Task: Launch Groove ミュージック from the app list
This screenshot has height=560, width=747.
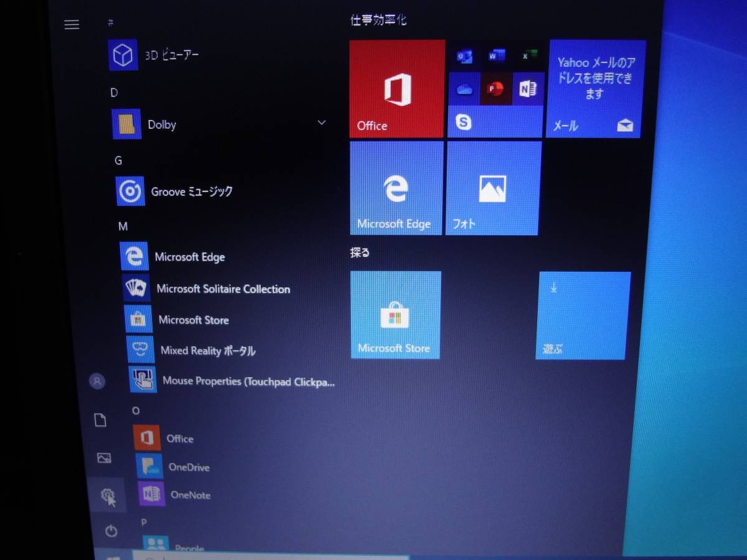Action: coord(192,192)
